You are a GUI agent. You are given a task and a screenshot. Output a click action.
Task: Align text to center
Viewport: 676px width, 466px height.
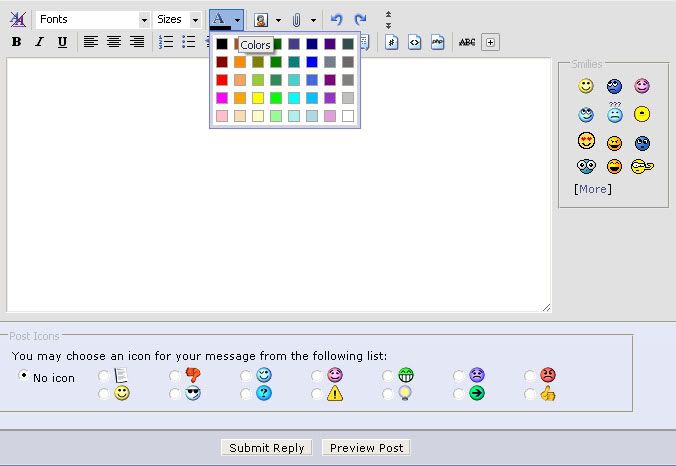pyautogui.click(x=114, y=42)
